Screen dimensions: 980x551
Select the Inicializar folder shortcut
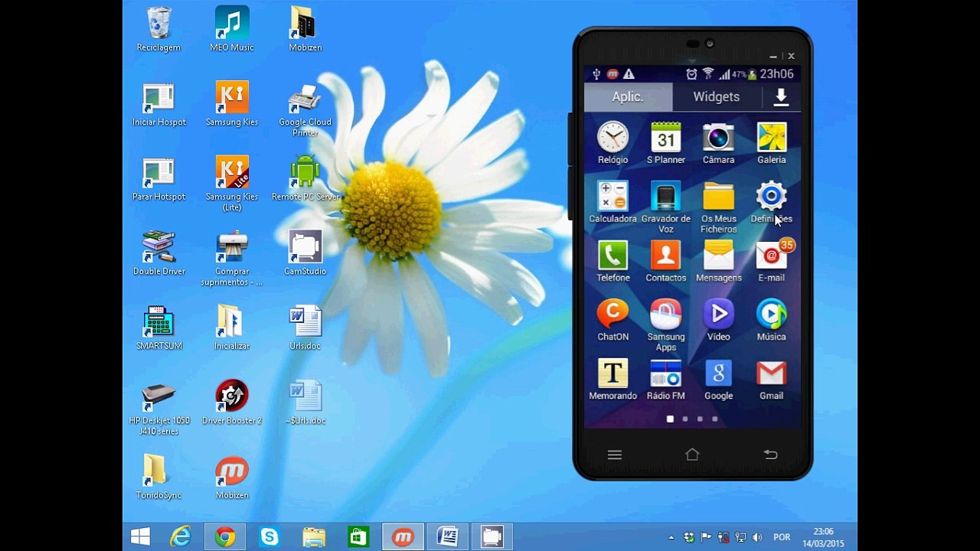click(x=232, y=328)
